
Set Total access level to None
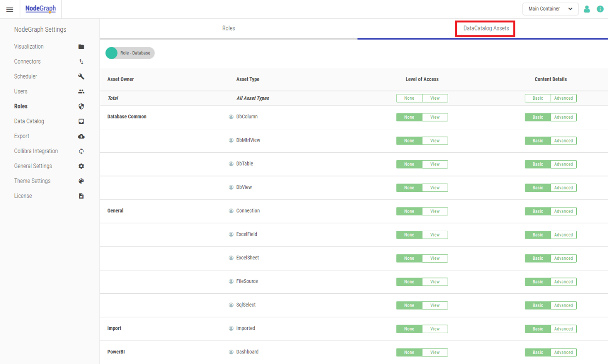409,98
